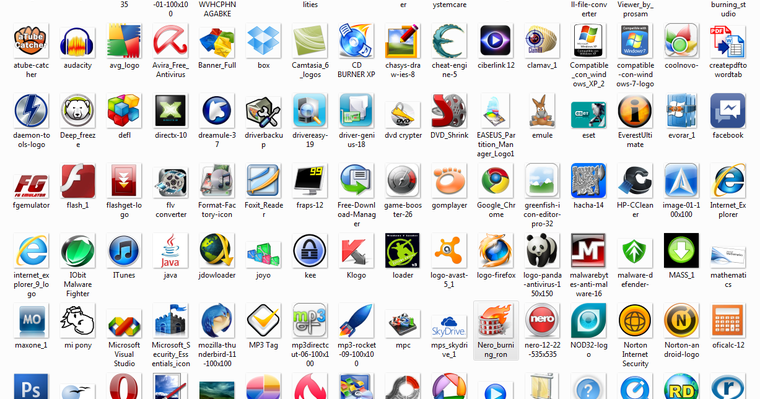
Task: Select the logo-panda-antivirus-150x150 icon
Action: (x=542, y=251)
